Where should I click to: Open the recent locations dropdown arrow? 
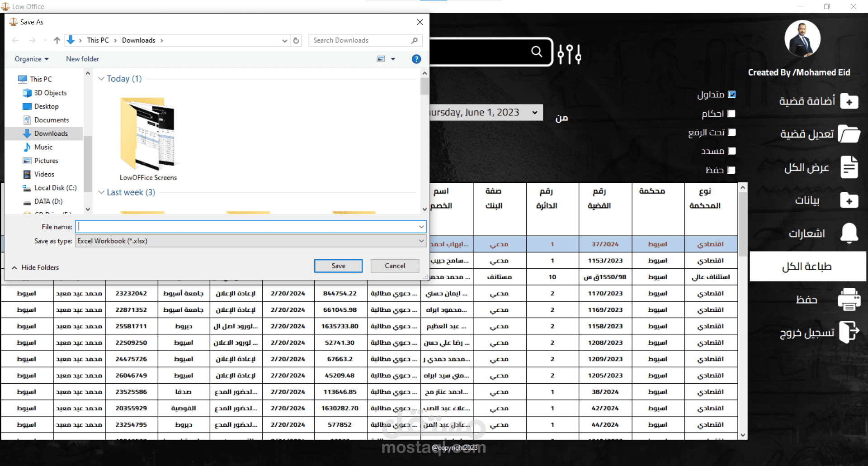point(45,40)
